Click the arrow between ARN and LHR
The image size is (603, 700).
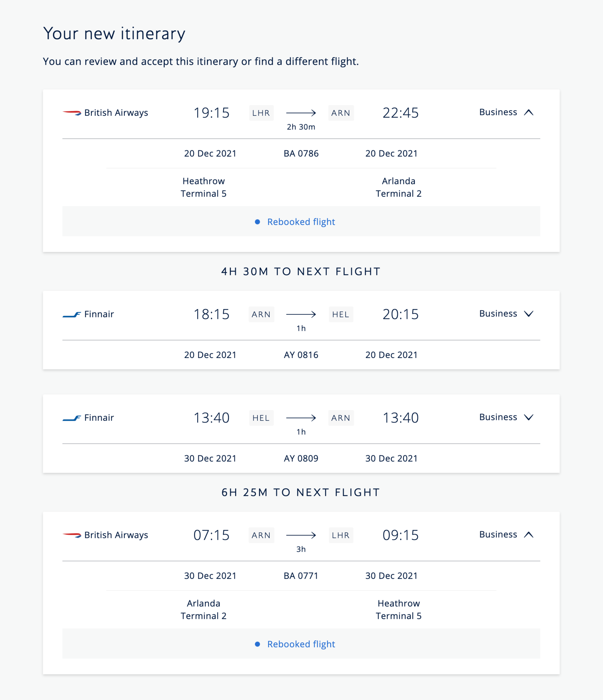(x=301, y=535)
